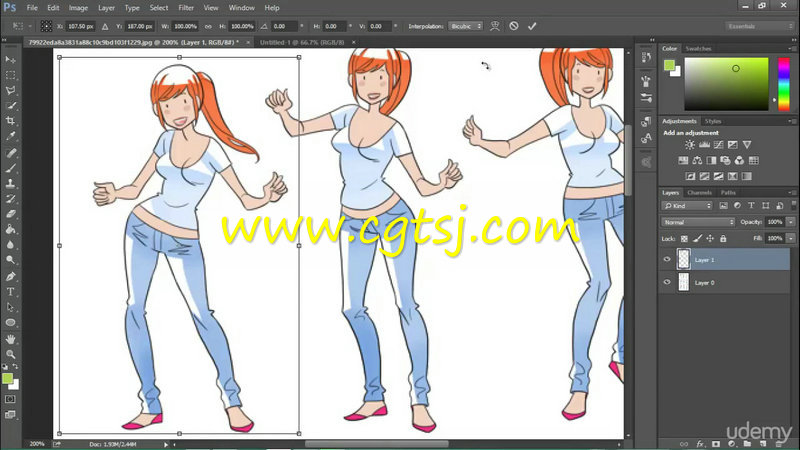Add a Curves adjustment

click(718, 145)
